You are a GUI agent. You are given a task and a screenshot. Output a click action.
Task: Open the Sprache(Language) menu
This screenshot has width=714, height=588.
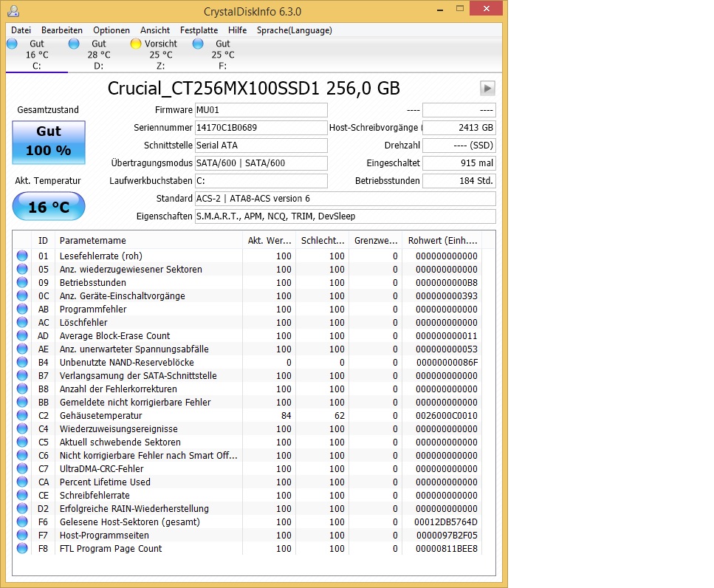(x=294, y=30)
